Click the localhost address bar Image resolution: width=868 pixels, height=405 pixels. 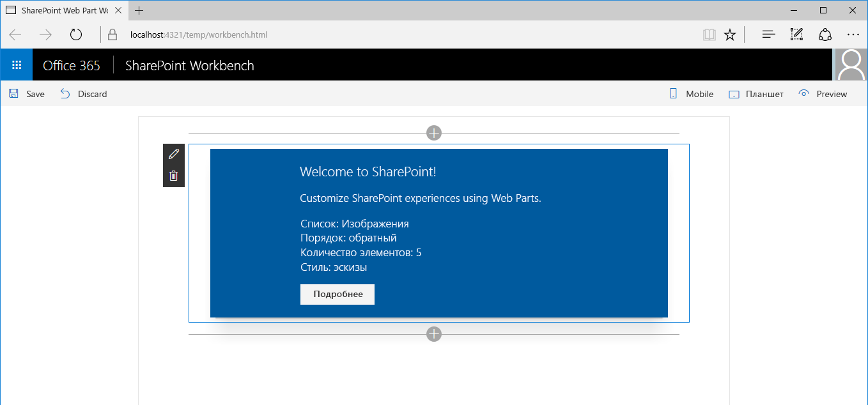pos(396,34)
